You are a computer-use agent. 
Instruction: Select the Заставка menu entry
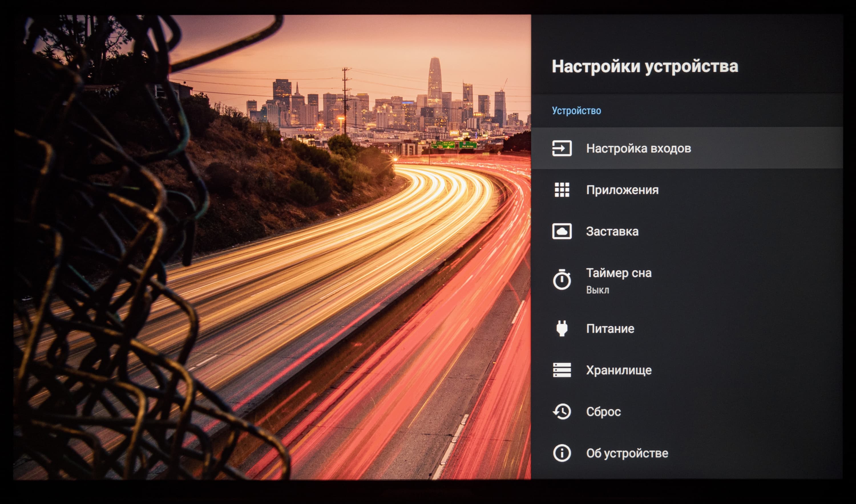click(612, 231)
